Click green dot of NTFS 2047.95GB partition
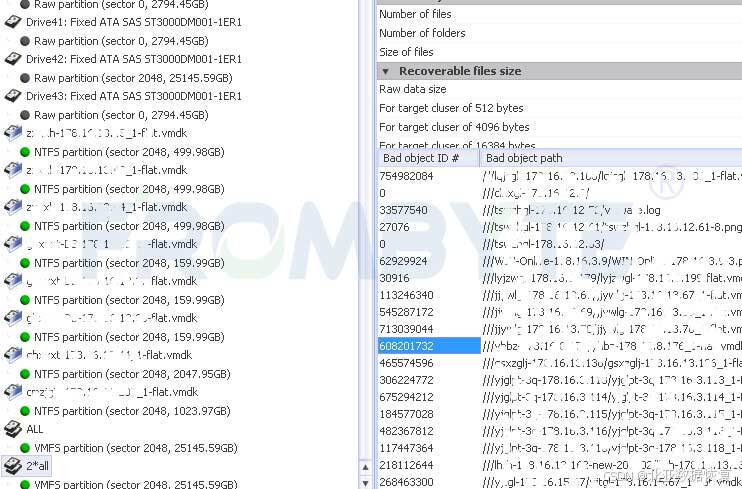Screen dimensions: 742x489 click(25, 374)
